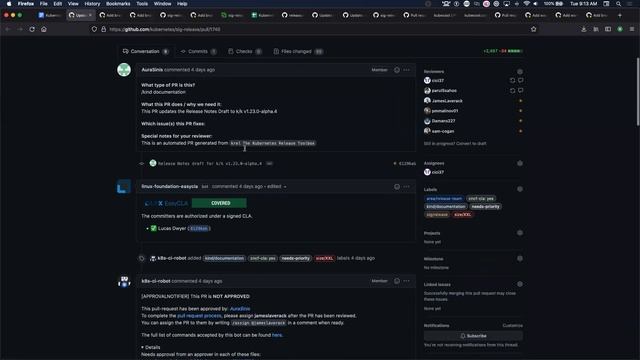
Task: Re-request review from cici37
Action: click(x=512, y=80)
